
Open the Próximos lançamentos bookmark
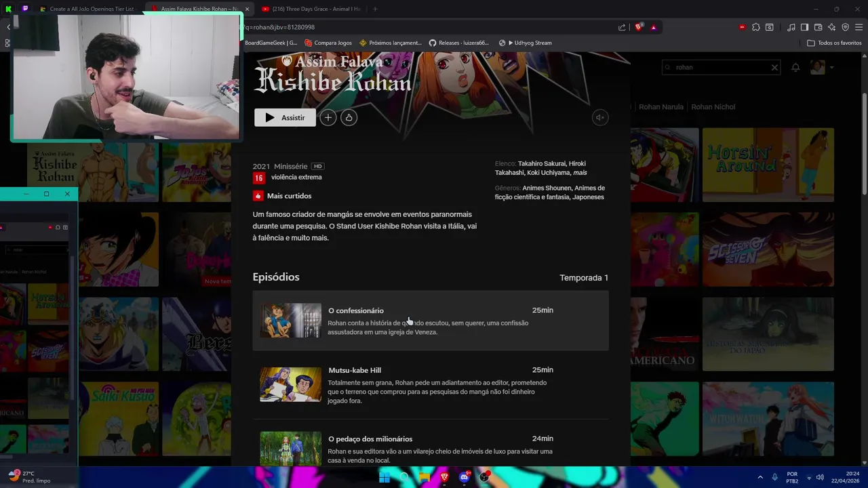[391, 43]
